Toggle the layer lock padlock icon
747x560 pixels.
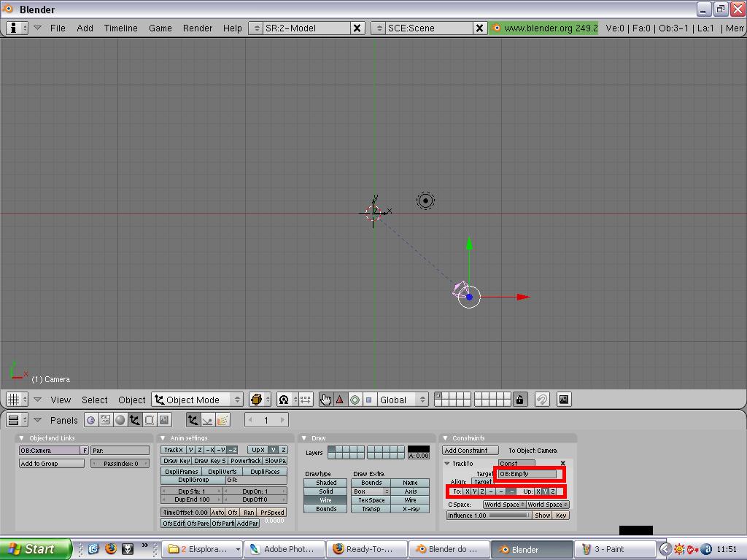click(519, 400)
